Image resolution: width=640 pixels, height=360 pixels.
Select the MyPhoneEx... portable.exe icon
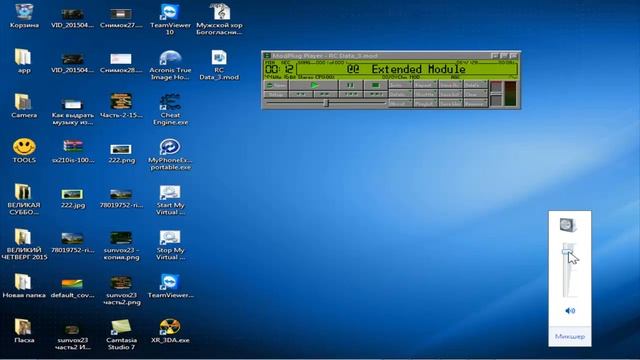[170, 154]
